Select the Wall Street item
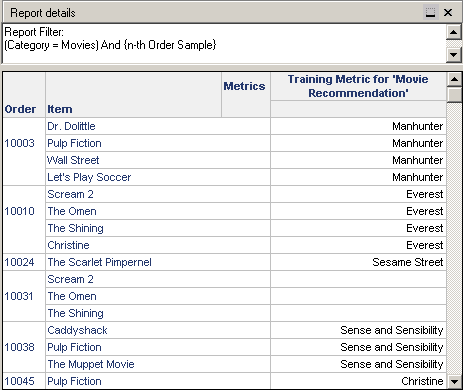This screenshot has height=390, width=463. pyautogui.click(x=158, y=160)
